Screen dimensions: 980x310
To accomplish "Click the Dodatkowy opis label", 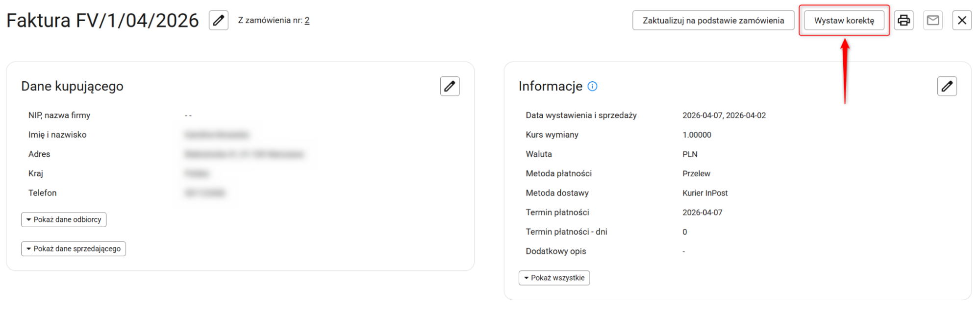I will pyautogui.click(x=555, y=251).
